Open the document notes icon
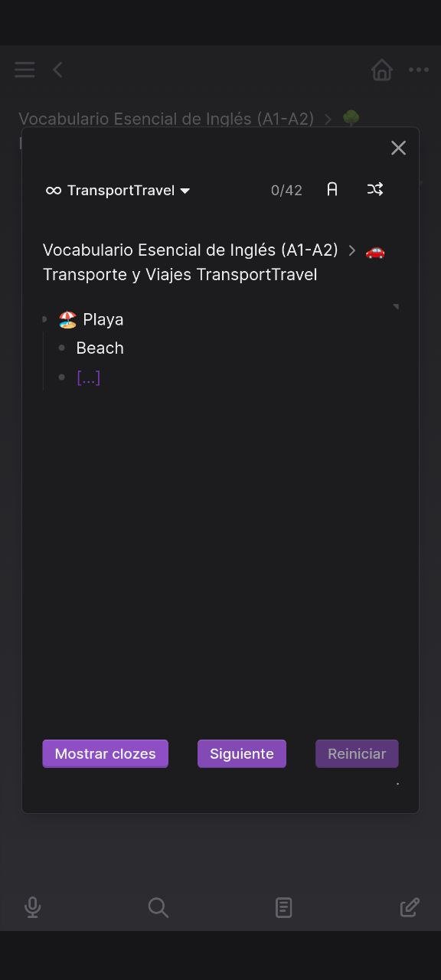The image size is (441, 980). click(283, 908)
